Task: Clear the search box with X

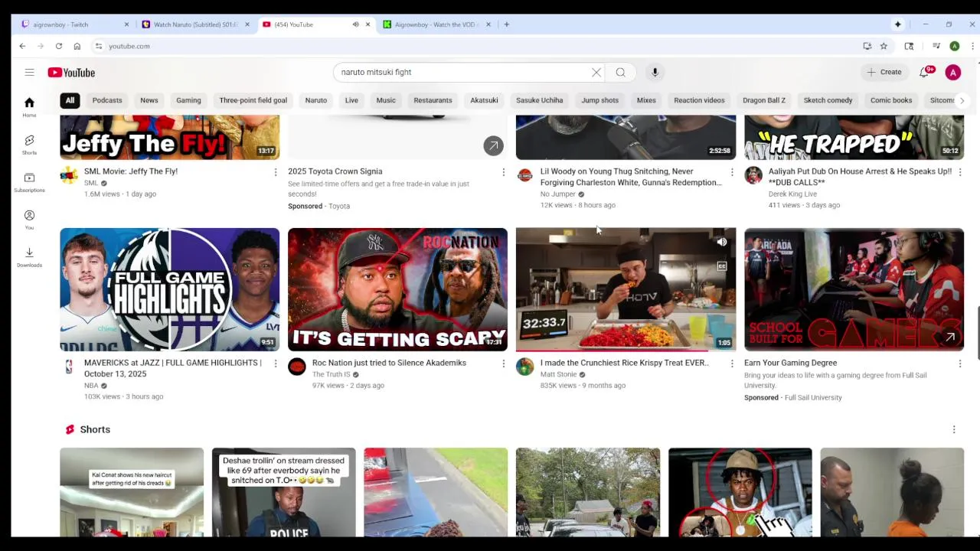Action: coord(596,72)
